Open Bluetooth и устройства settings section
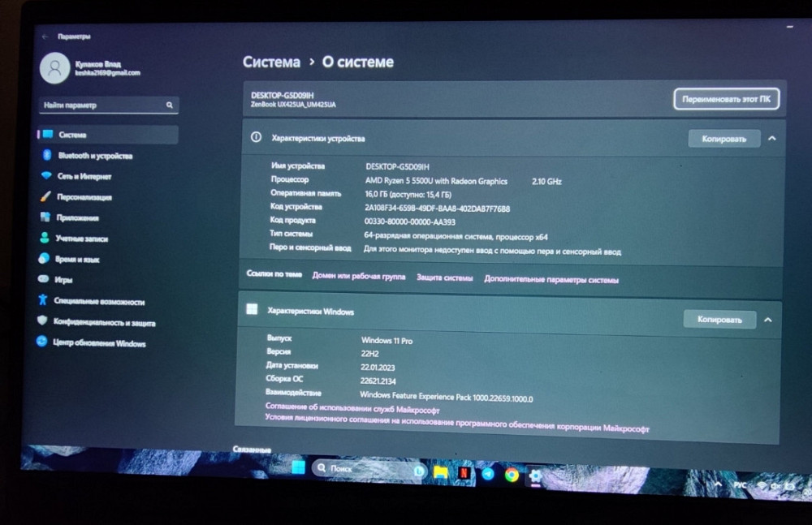 coord(94,156)
